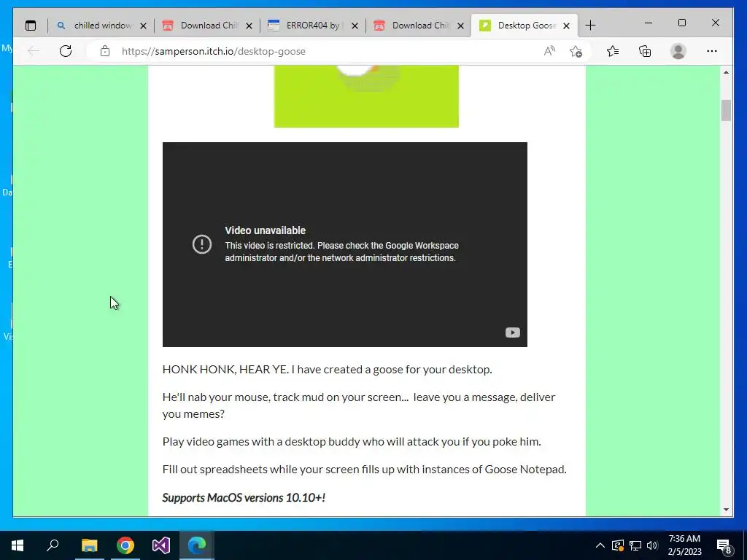The image size is (747, 560).
Task: Close the second 'Download Chil' tab
Action: coord(460,26)
